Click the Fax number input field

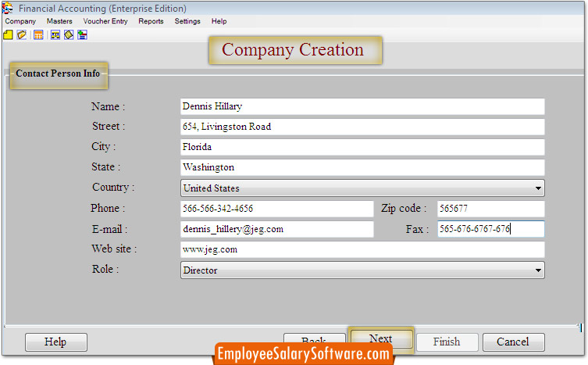click(491, 229)
